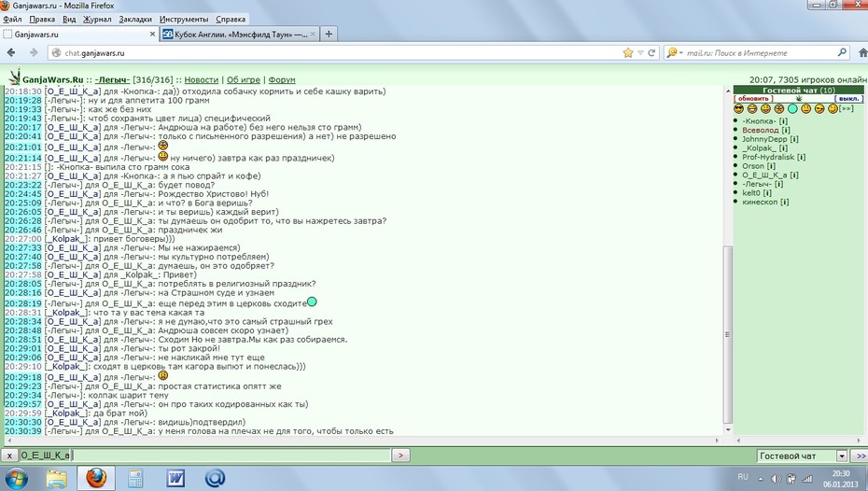Bookmark the page with the star icon
This screenshot has height=491, width=868.
pyautogui.click(x=628, y=52)
